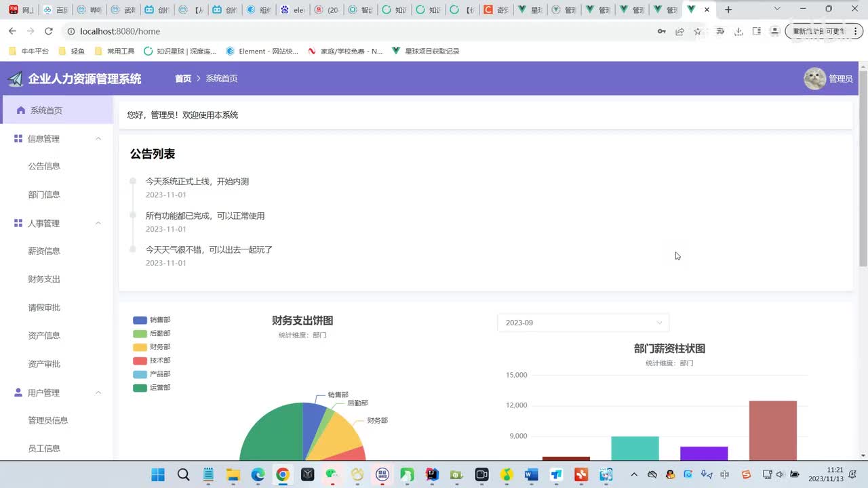Click the 系统首页 breadcrumb text
Screen dimensions: 868x488
[x=222, y=79]
